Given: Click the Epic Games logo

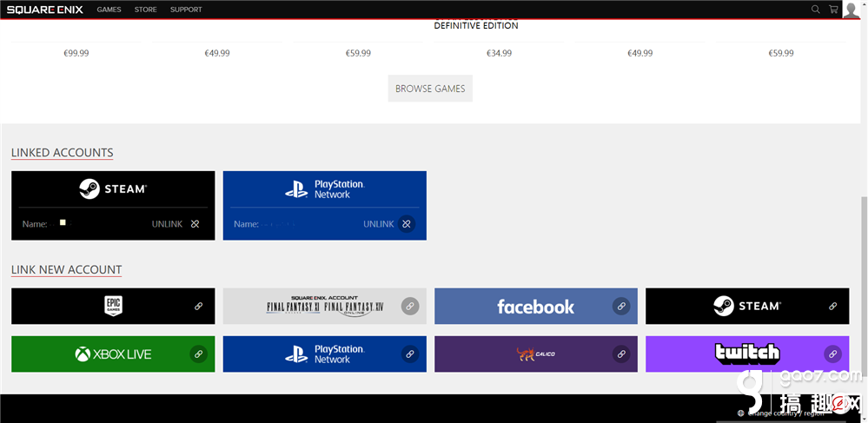Looking at the screenshot, I should tap(113, 306).
